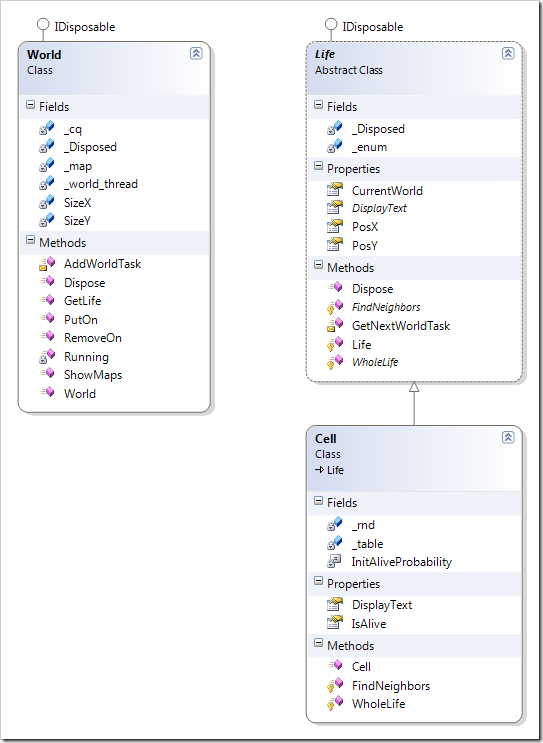The width and height of the screenshot is (543, 743).
Task: Select the IDisposable label above Life
Action: 373,27
